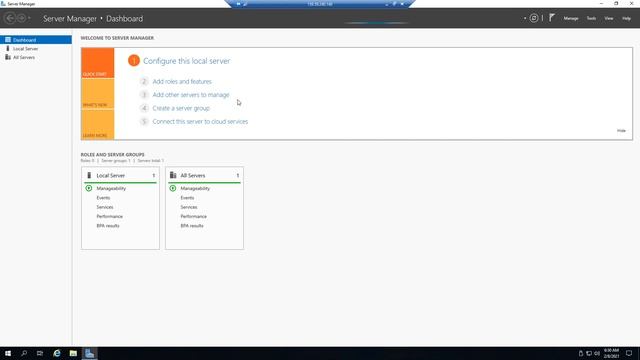Click the taskbar clock and date

(611, 353)
